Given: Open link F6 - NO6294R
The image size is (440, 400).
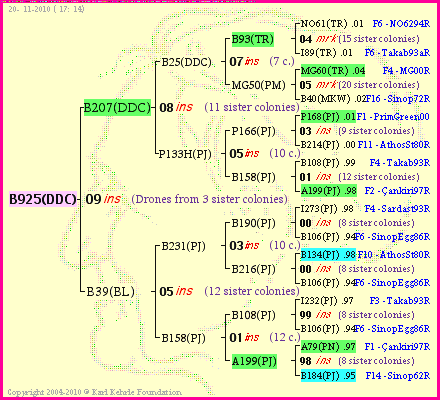Looking at the screenshot, I should [401, 24].
